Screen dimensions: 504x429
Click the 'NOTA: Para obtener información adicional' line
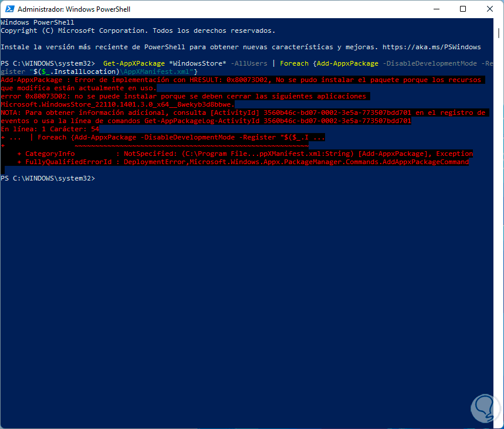(x=243, y=113)
